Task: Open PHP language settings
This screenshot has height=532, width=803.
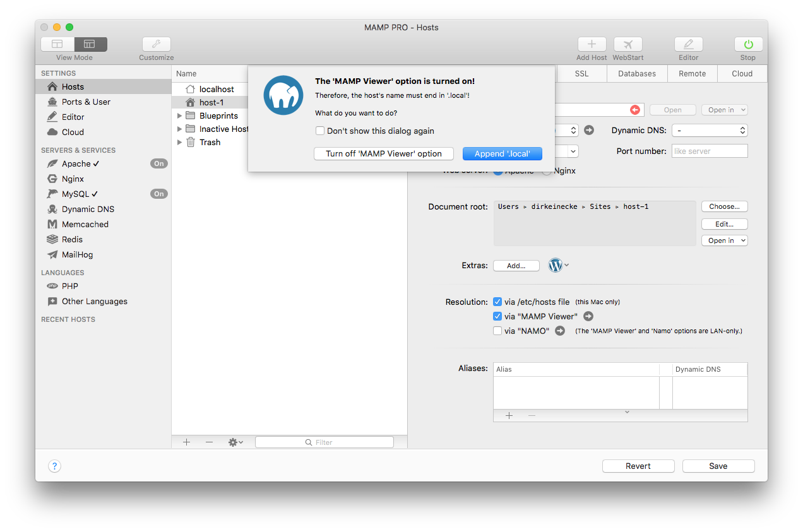Action: [69, 286]
